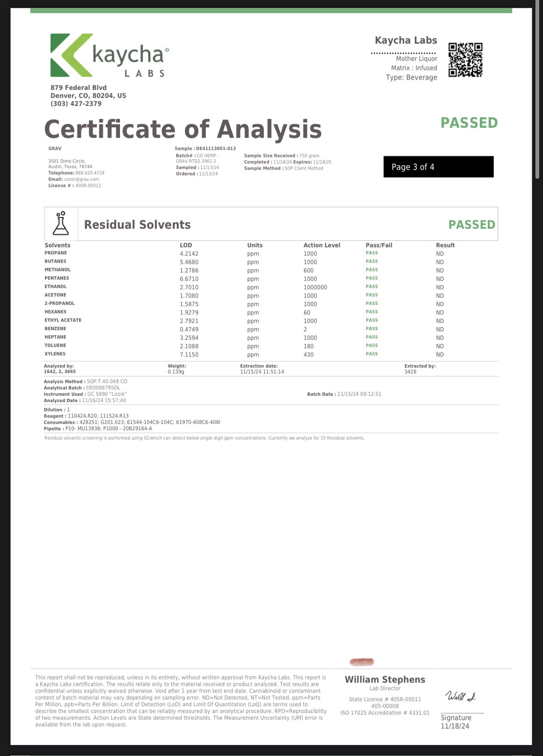The image size is (543, 756).
Task: Click the ETHYL ACETATE solvent row label
Action: pyautogui.click(x=63, y=320)
